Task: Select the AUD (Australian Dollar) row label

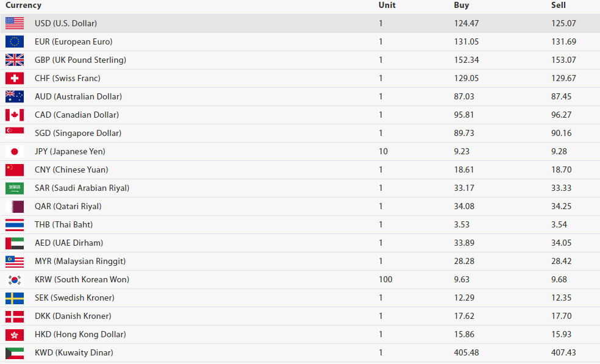Action: 78,96
